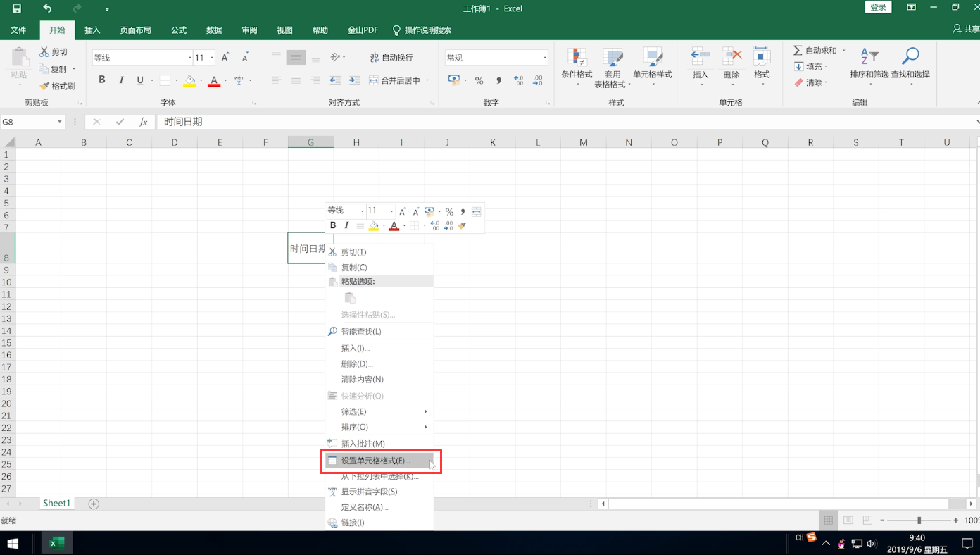The width and height of the screenshot is (980, 555).
Task: Select 设置单元格格式(F) in context menu
Action: 379,461
